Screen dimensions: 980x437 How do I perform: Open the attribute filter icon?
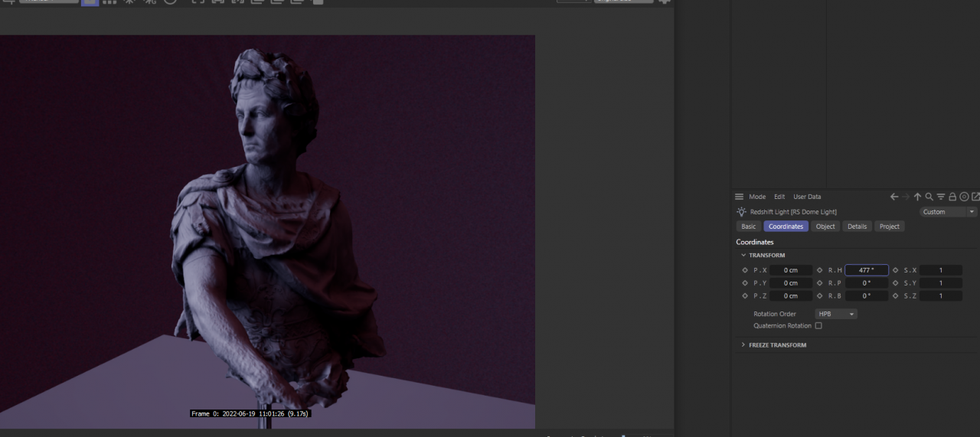tap(941, 197)
